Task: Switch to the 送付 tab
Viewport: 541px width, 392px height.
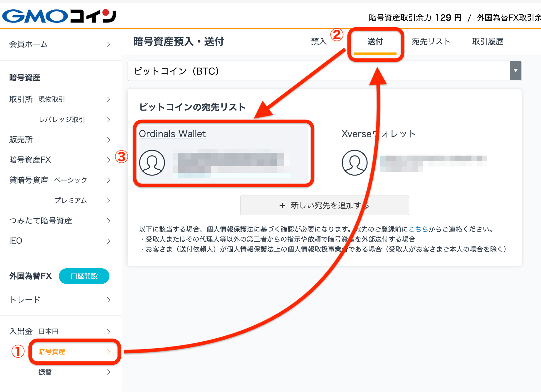Action: pyautogui.click(x=375, y=42)
